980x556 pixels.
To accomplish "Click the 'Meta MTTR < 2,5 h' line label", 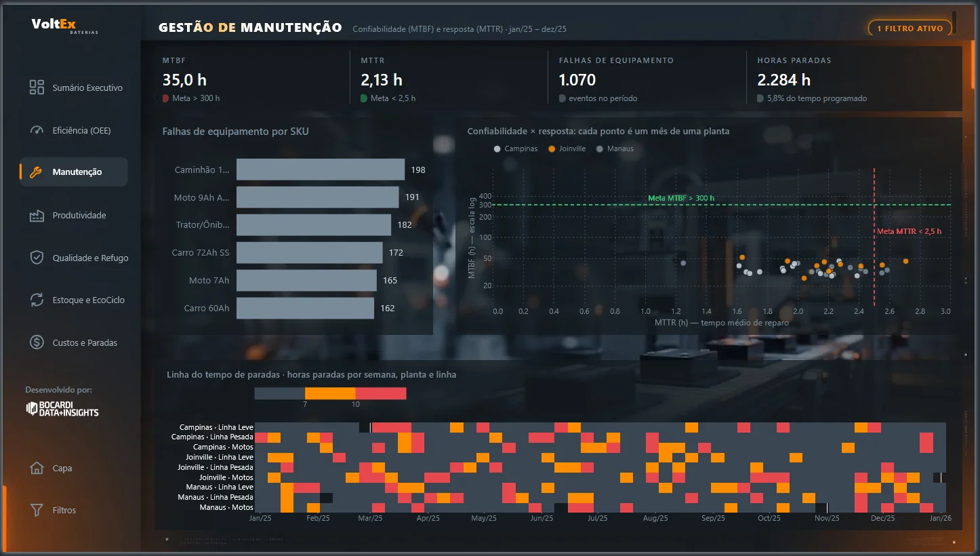I will click(910, 231).
